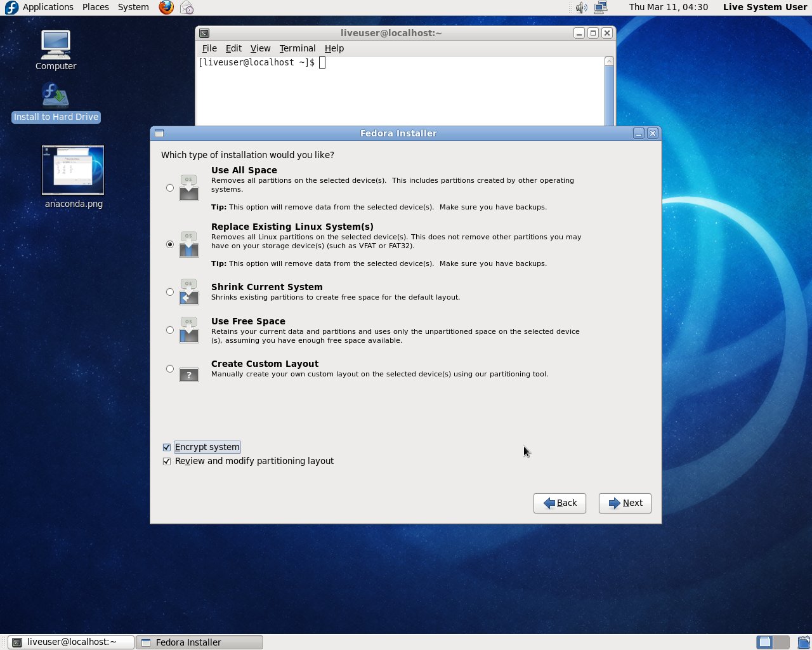Toggle Review and modify partitioning layout
812x650 pixels.
167,461
